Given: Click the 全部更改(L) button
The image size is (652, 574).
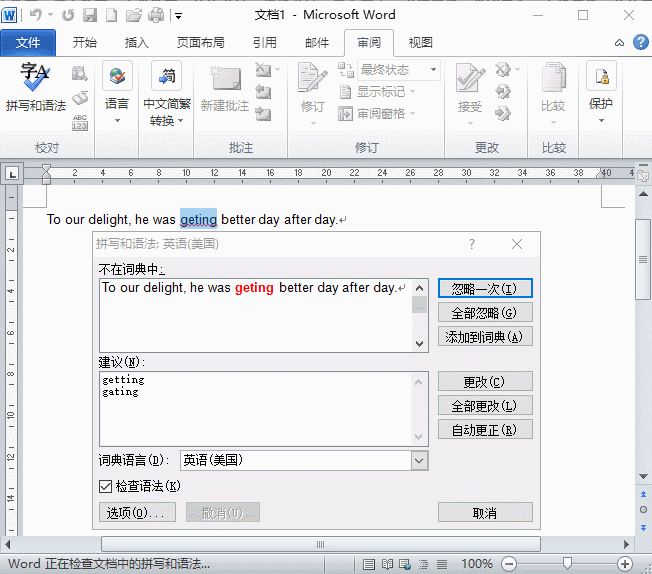Looking at the screenshot, I should click(485, 406).
